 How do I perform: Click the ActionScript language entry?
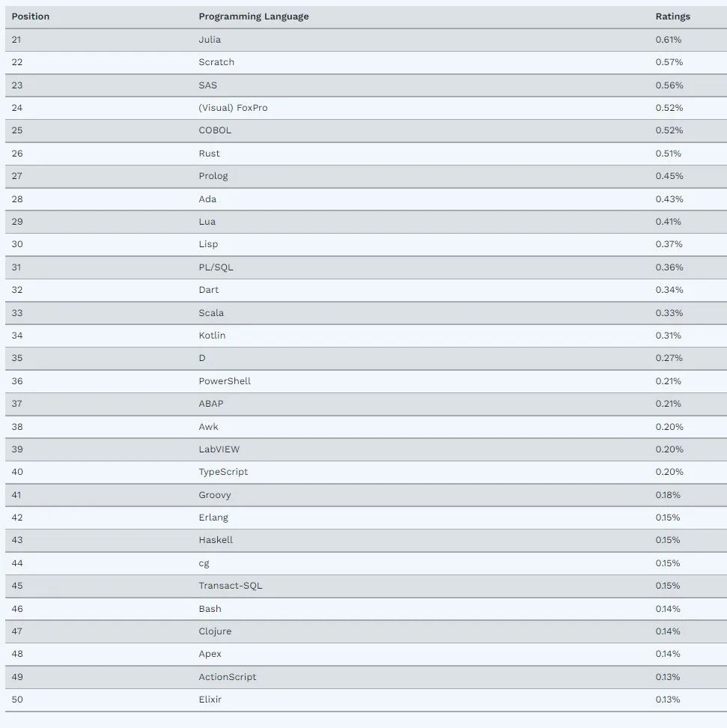(228, 677)
